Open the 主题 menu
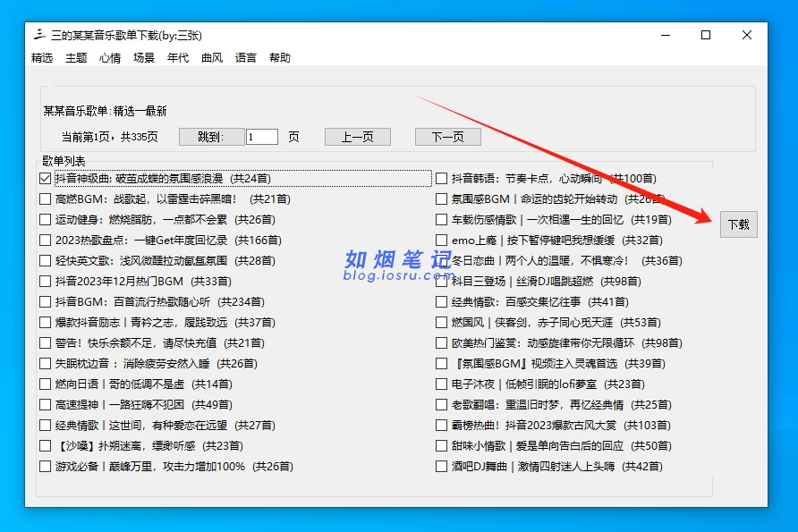798x532 pixels. (x=76, y=58)
